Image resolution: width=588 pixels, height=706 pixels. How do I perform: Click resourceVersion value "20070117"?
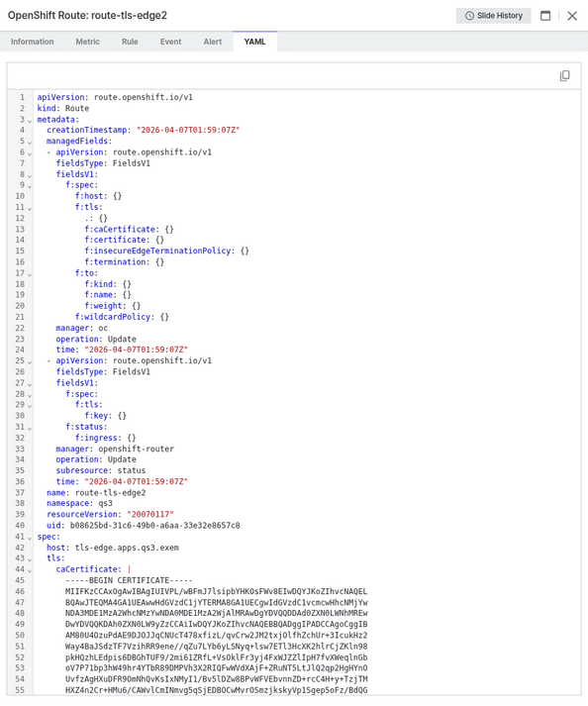[150, 514]
